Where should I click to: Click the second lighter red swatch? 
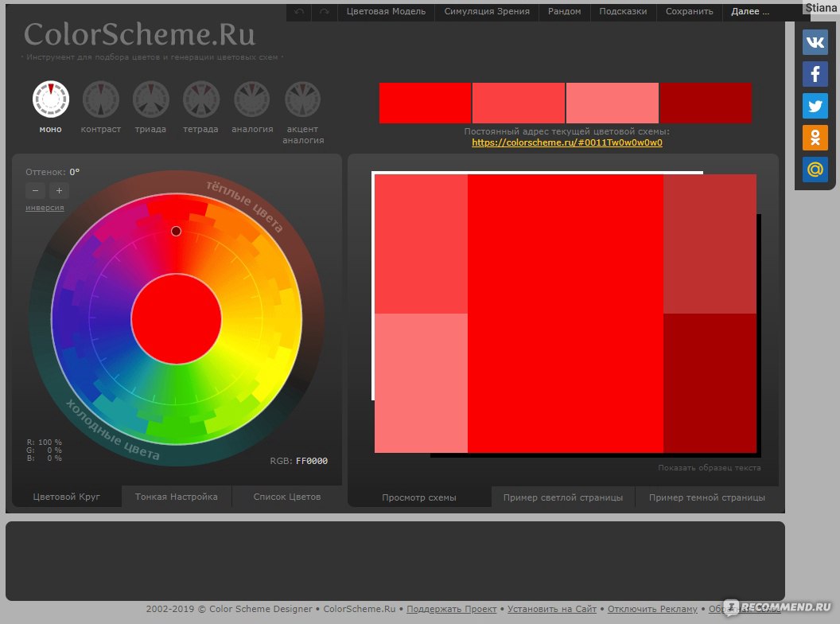519,103
